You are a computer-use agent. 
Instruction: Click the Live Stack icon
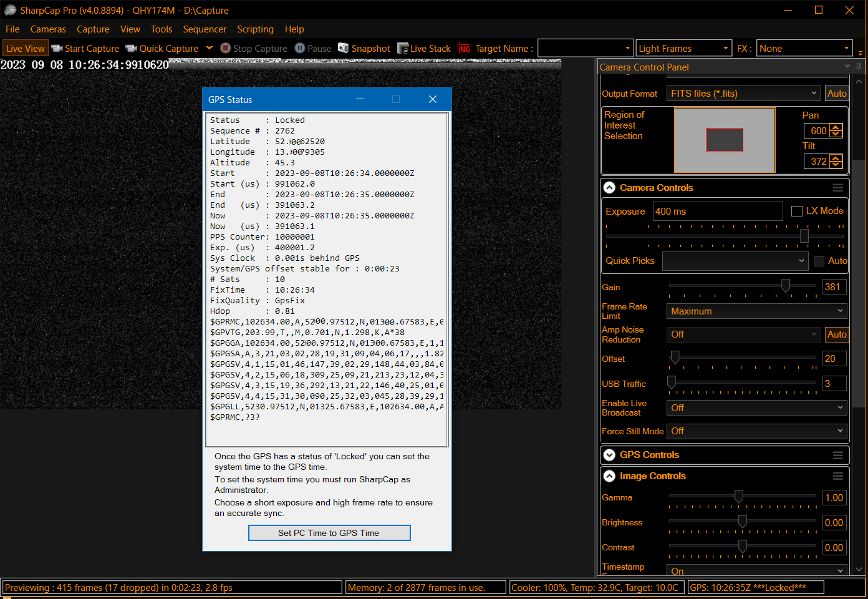tap(403, 48)
